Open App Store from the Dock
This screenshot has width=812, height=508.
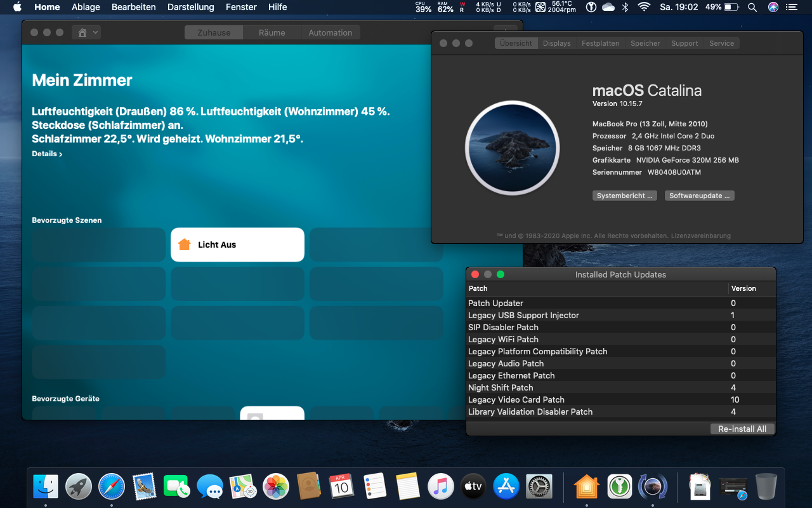pyautogui.click(x=506, y=487)
